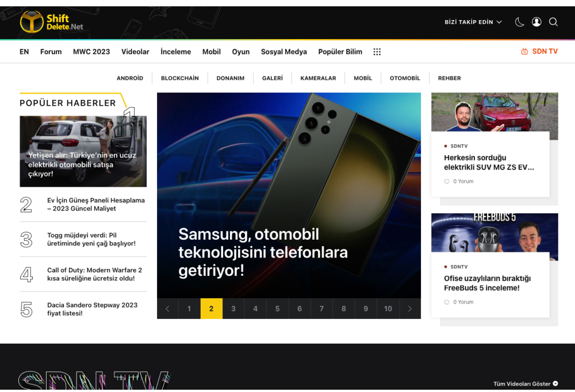Open the more categories grid icon
Viewport: 575px width, 392px height.
coord(377,52)
